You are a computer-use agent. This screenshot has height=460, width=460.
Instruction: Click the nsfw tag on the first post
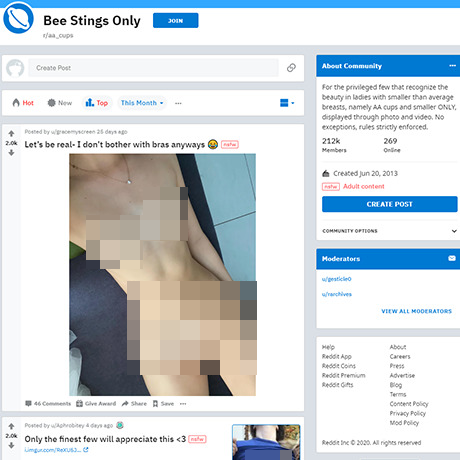tap(230, 145)
